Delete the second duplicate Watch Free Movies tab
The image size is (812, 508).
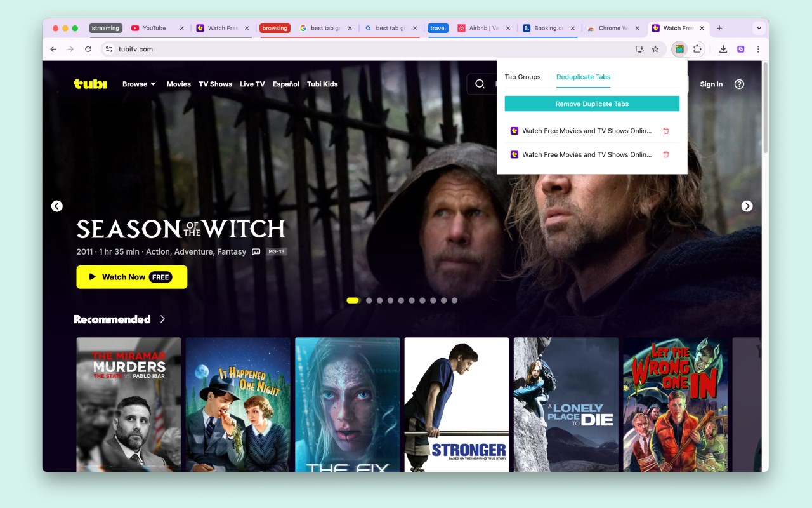coord(666,154)
